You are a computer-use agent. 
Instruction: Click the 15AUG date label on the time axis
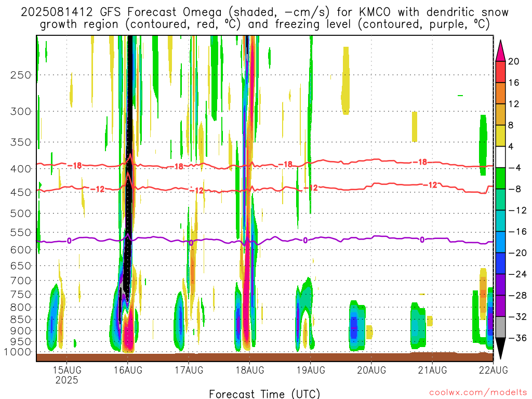tap(67, 370)
